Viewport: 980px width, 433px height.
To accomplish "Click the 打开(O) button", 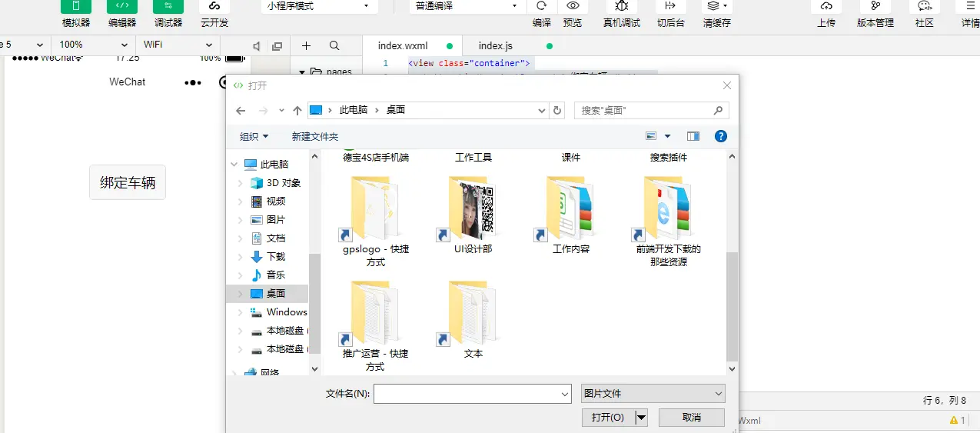I will [x=609, y=417].
